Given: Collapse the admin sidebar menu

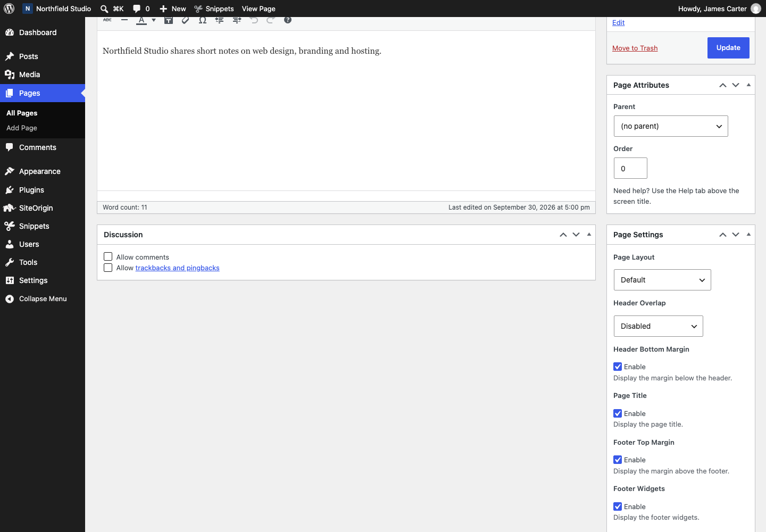Looking at the screenshot, I should point(43,298).
